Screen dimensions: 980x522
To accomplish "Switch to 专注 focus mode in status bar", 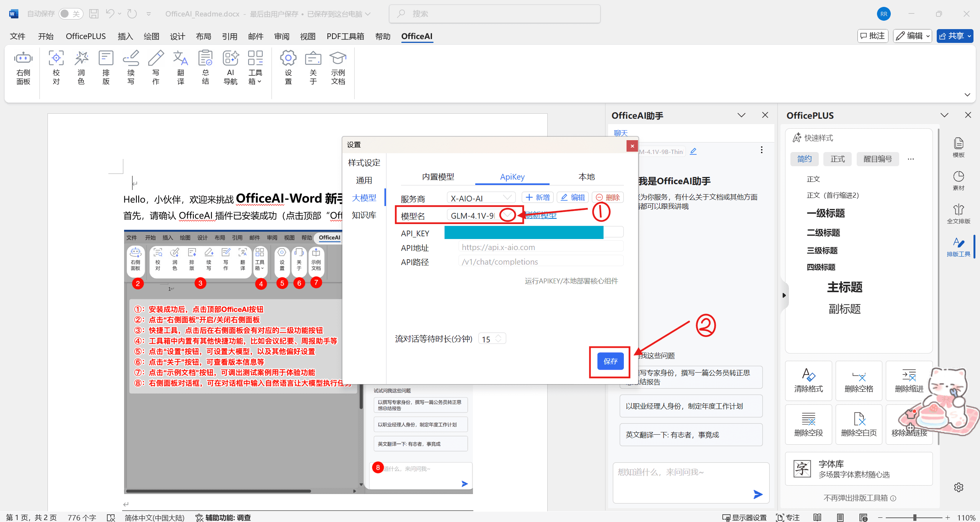I will [788, 517].
